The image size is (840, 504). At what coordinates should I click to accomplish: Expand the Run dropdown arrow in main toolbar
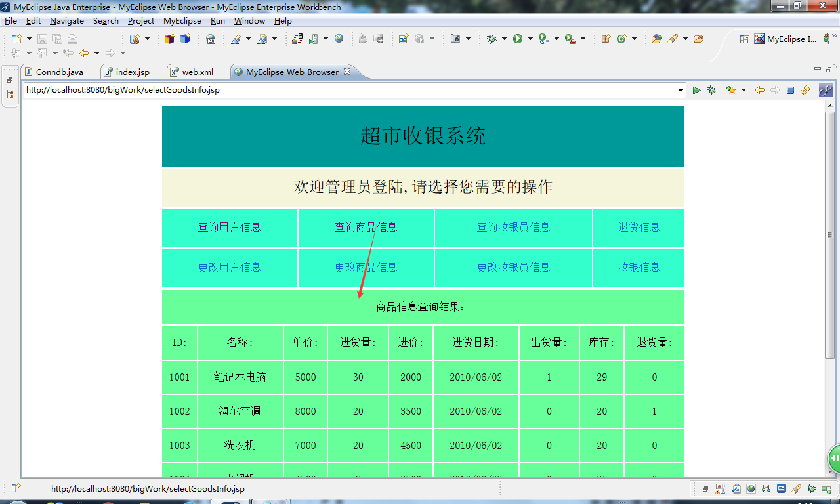click(530, 39)
